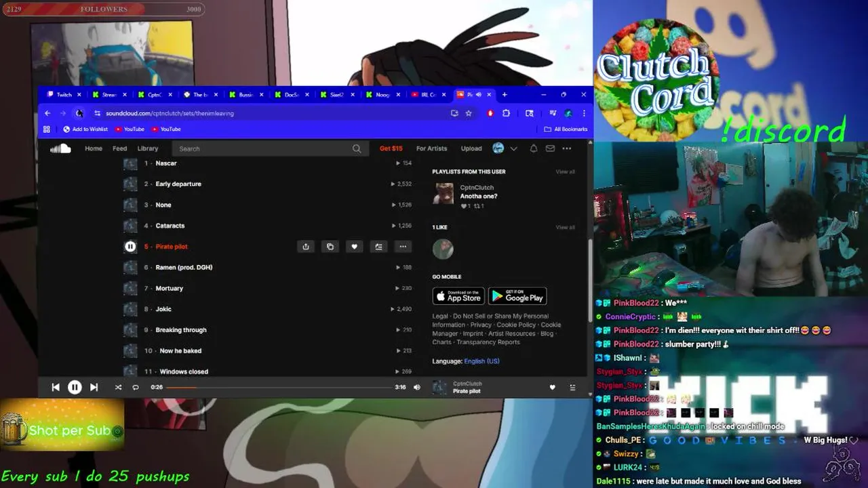Click the search magnifier icon
868x488 pixels.
(357, 148)
